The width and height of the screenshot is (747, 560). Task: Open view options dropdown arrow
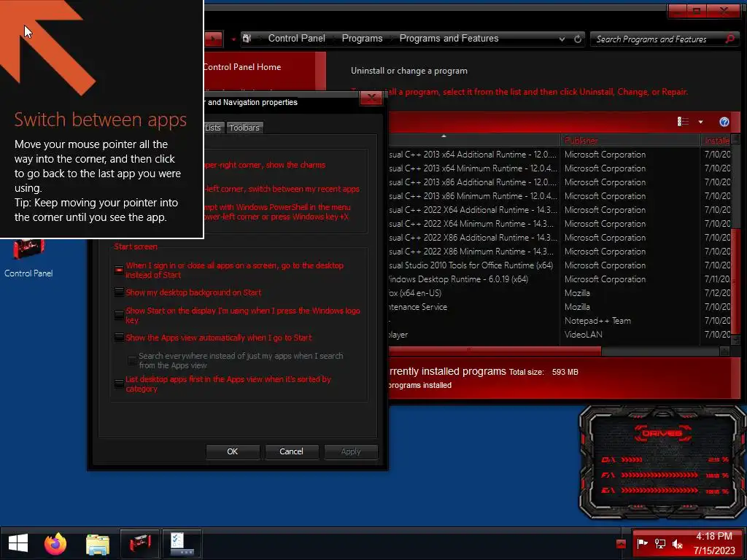700,122
